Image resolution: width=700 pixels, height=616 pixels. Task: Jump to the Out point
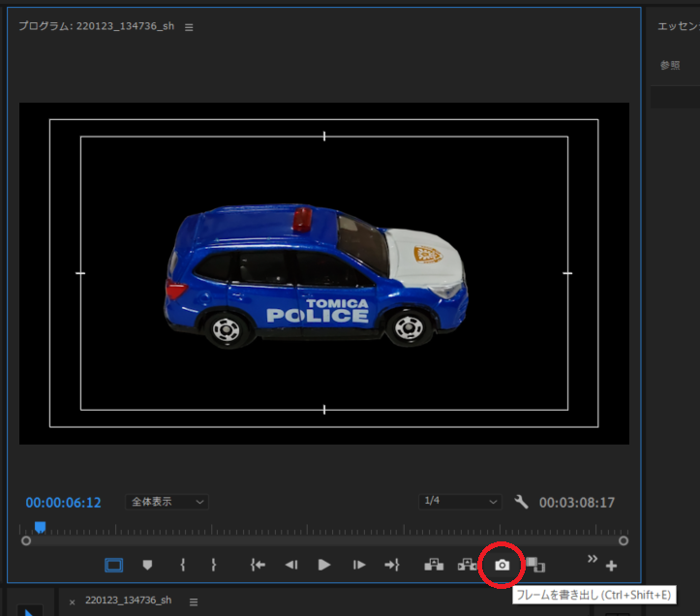[391, 565]
